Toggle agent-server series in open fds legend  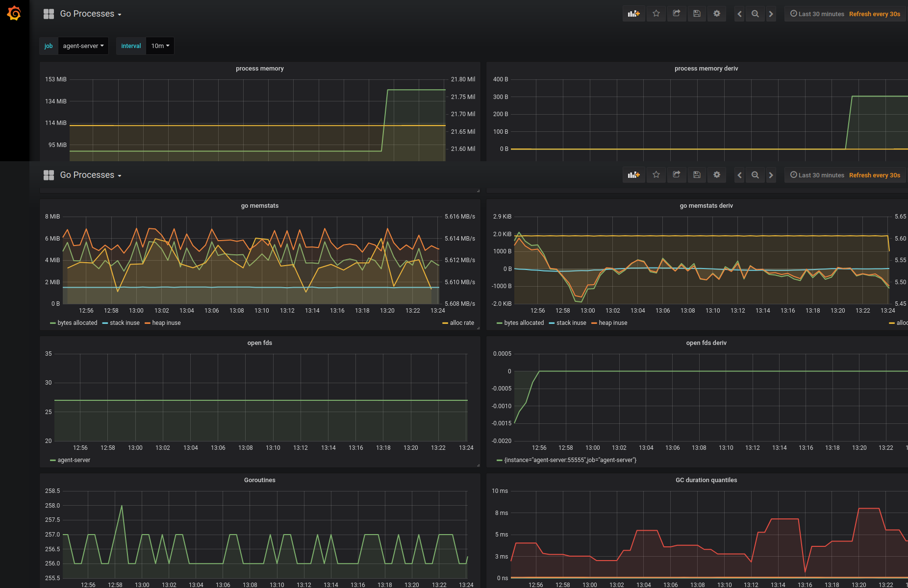pyautogui.click(x=74, y=460)
